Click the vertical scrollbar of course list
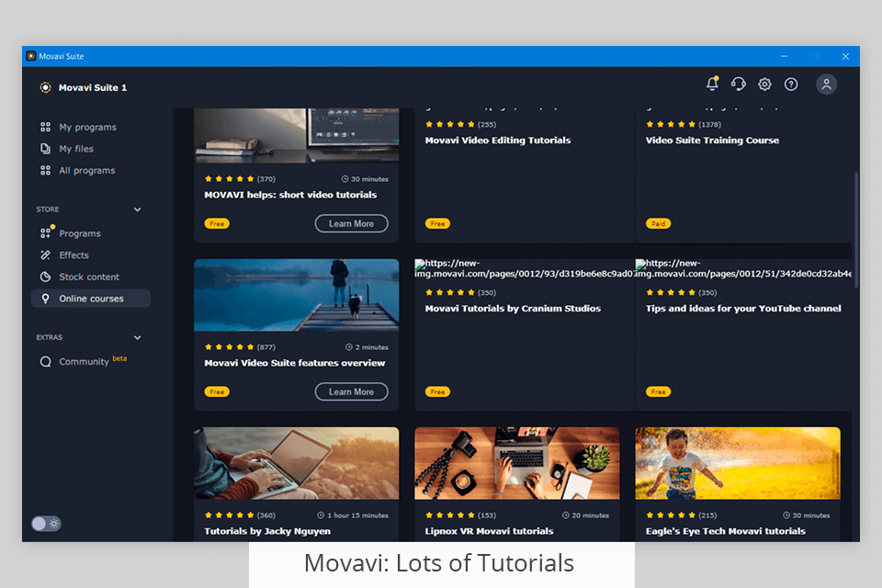 (856, 230)
